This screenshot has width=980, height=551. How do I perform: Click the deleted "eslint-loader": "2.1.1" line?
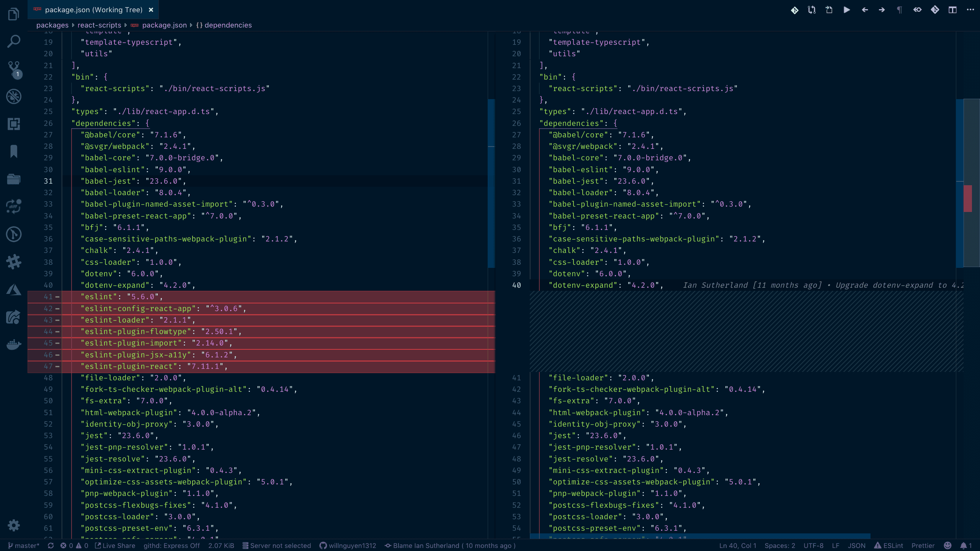click(x=261, y=320)
